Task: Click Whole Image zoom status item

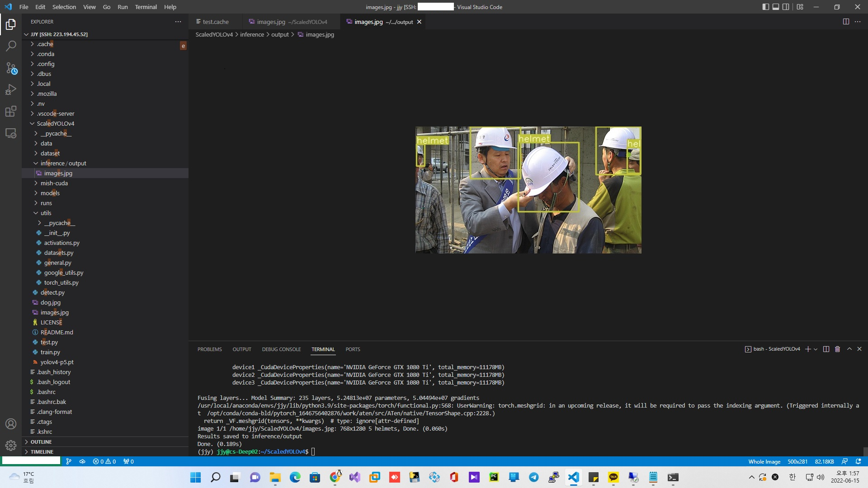Action: (764, 461)
